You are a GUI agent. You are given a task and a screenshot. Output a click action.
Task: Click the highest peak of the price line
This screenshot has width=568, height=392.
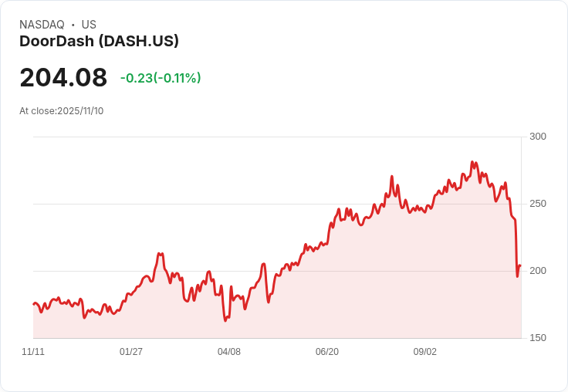pyautogui.click(x=472, y=162)
